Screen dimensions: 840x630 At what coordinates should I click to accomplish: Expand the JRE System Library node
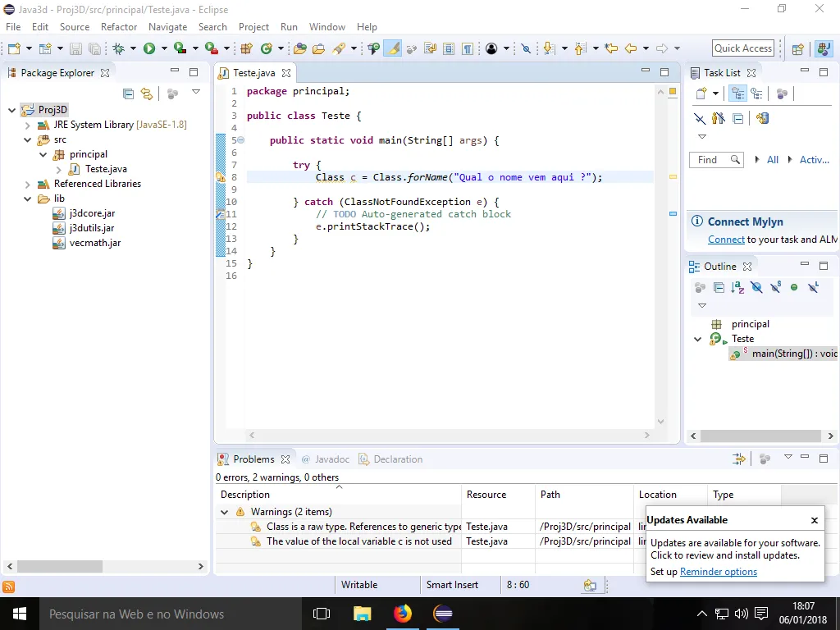click(x=28, y=125)
